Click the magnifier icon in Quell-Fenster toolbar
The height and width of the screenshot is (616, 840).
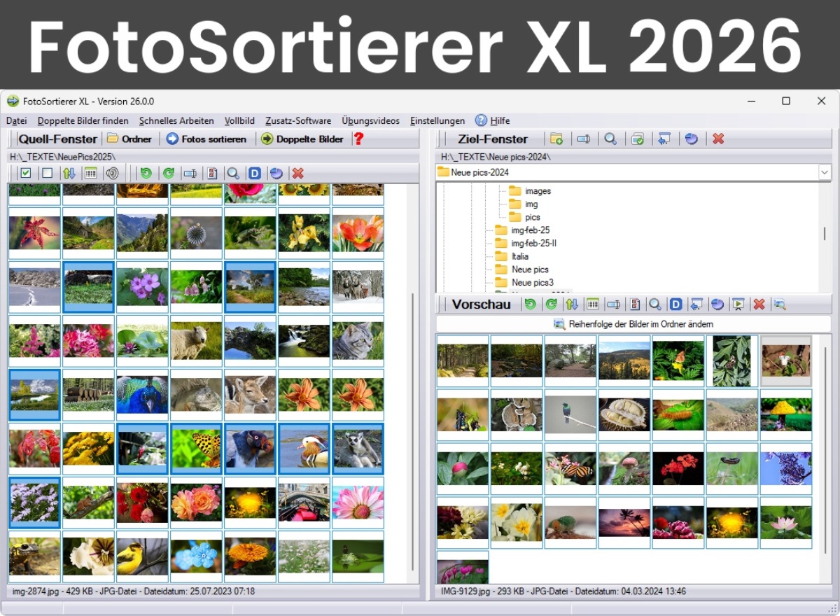tap(233, 173)
